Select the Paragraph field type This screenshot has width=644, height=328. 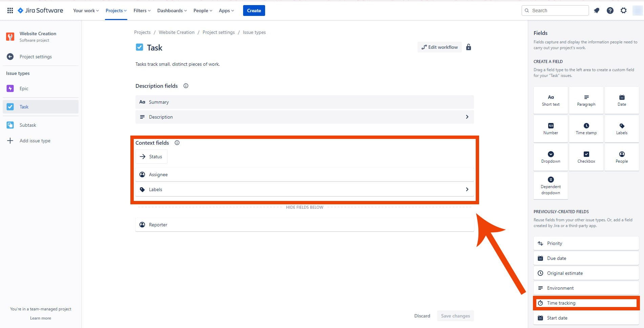(586, 100)
